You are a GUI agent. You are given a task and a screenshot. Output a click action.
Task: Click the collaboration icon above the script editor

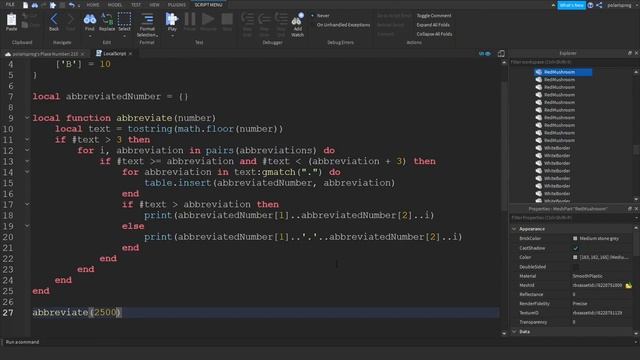484,53
